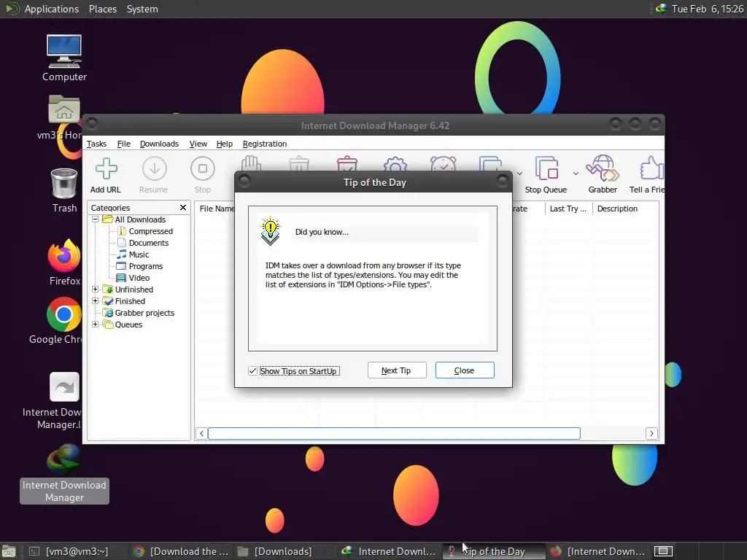Collapse the All Downloads tree node
747x560 pixels.
click(96, 219)
